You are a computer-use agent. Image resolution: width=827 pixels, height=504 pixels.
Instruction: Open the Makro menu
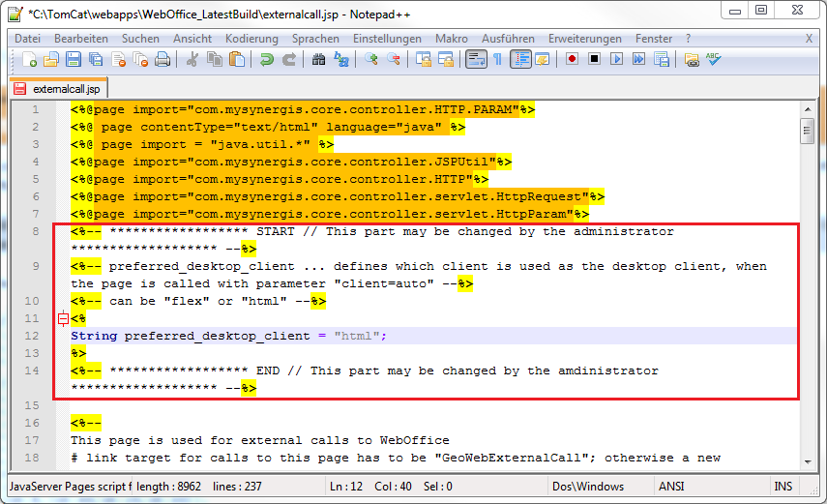click(x=452, y=39)
